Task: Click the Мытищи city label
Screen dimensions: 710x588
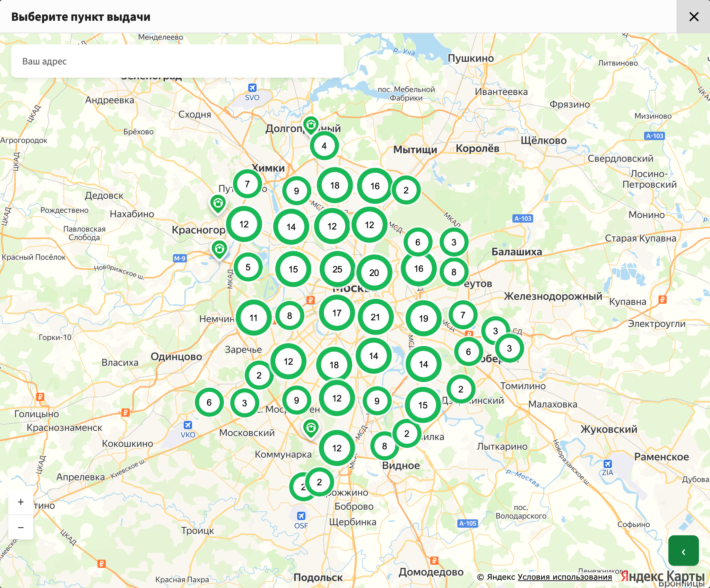Action: coord(415,150)
